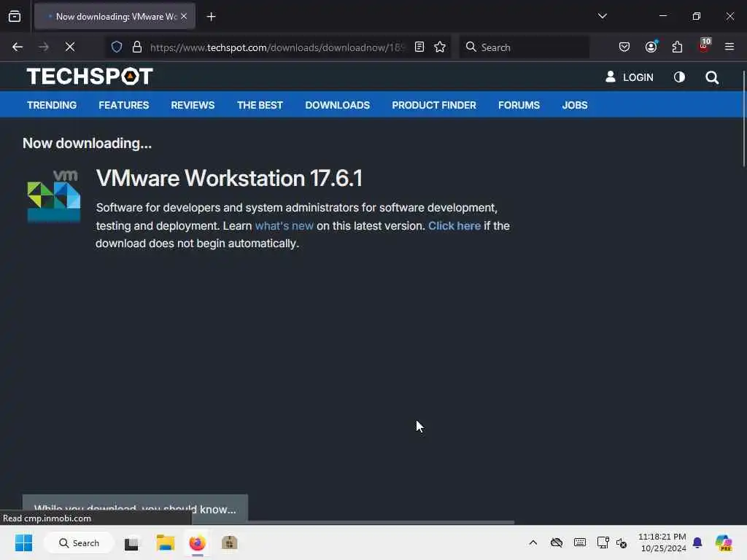747x560 pixels.
Task: Open Copilot preview icon on taskbar
Action: (723, 542)
